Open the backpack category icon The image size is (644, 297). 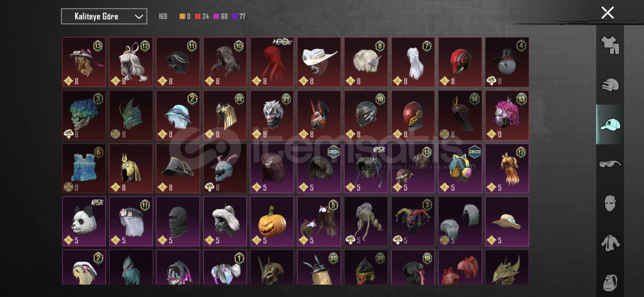(610, 282)
